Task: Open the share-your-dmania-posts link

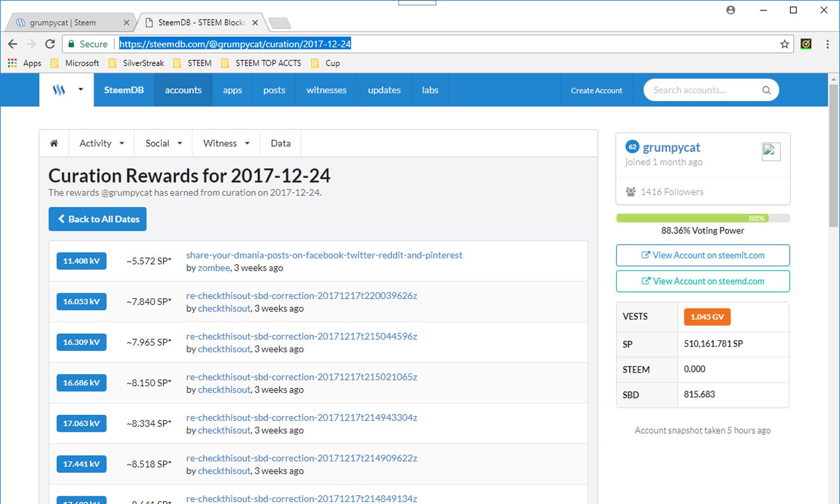Action: coord(324,255)
